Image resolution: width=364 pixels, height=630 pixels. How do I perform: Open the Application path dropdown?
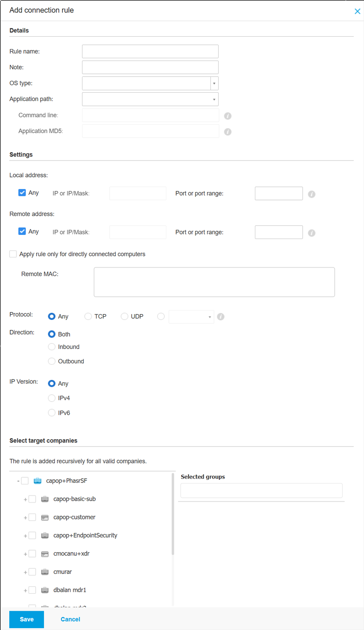tap(150, 99)
